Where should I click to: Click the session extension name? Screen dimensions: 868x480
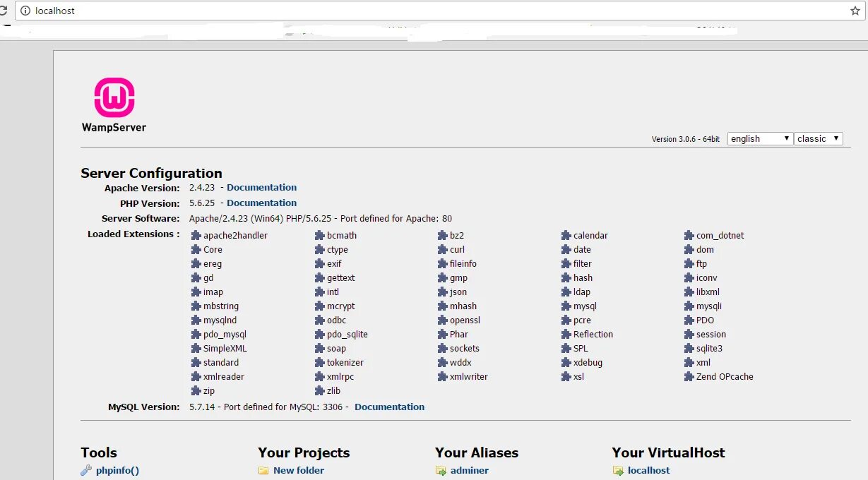pos(711,335)
